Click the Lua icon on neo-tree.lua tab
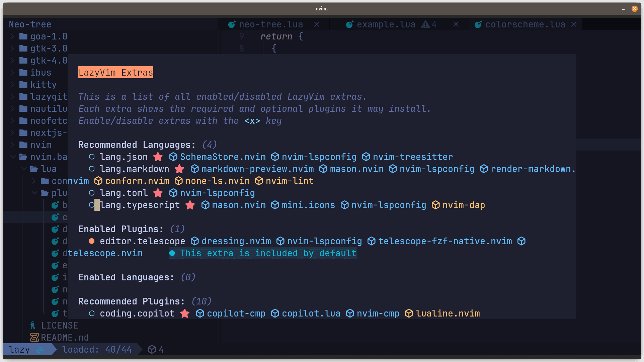644x362 pixels. (232, 24)
